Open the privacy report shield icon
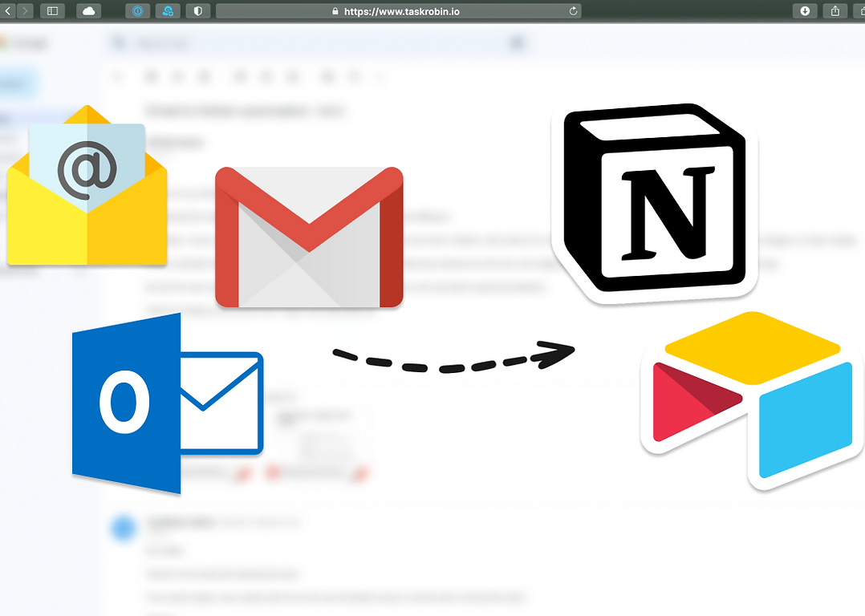This screenshot has width=865, height=616. coord(198,11)
